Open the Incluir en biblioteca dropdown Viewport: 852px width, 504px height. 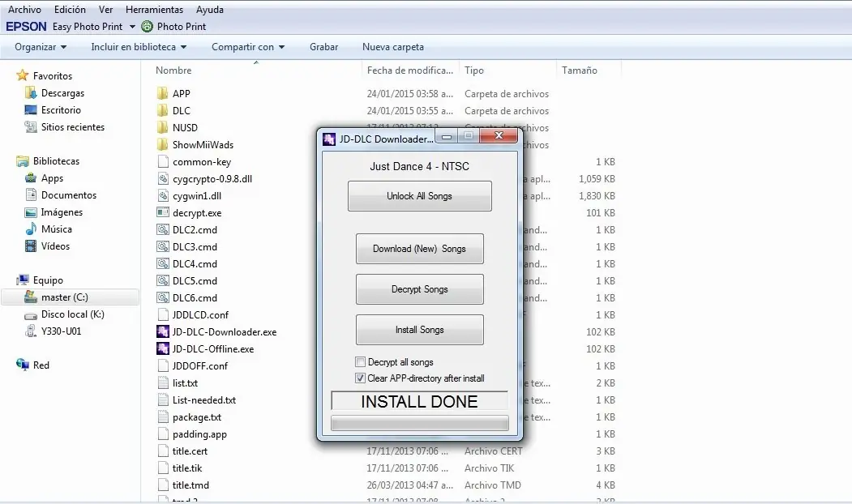(x=139, y=47)
